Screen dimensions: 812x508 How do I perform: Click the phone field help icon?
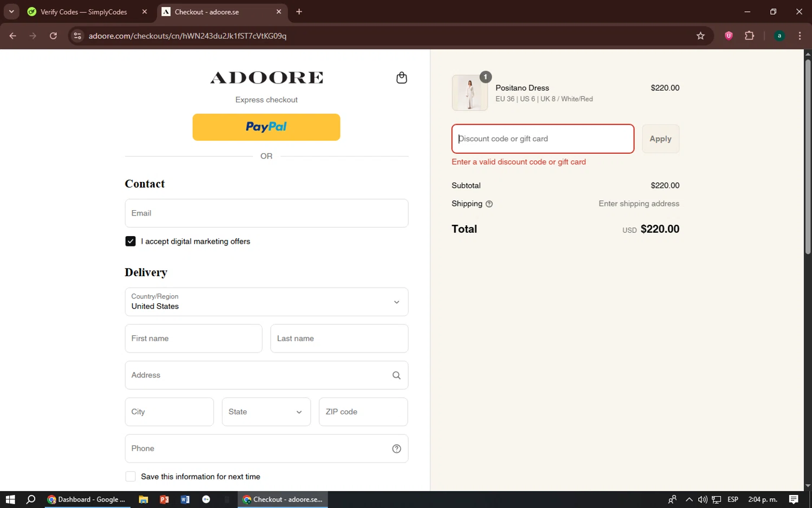click(x=396, y=448)
